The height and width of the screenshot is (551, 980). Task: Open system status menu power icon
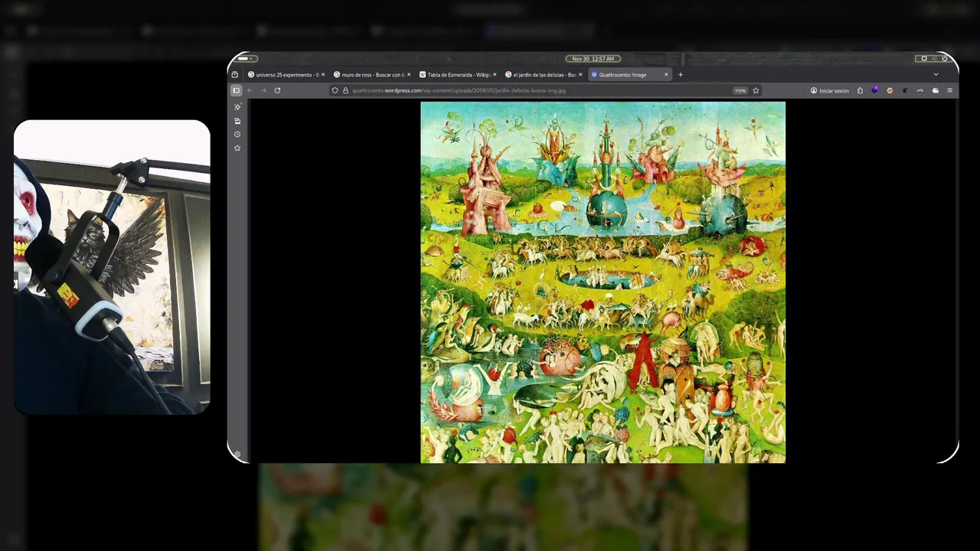coord(945,58)
